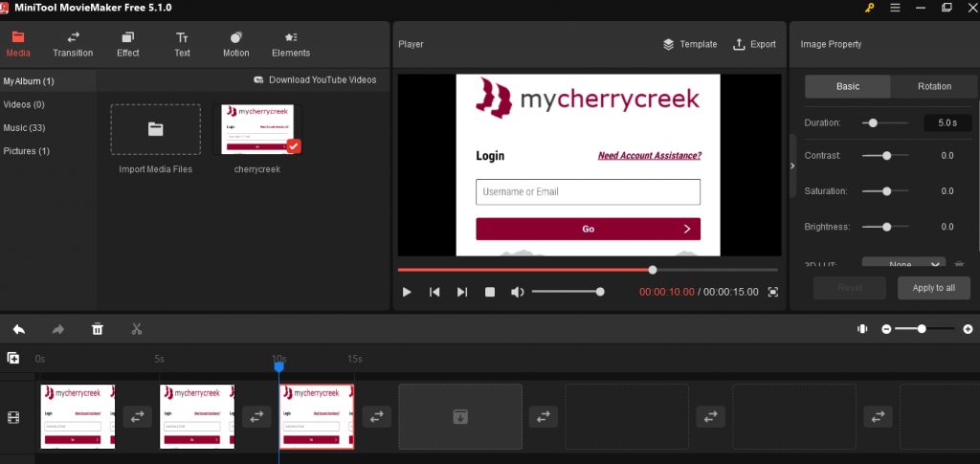
Task: Jump to next frame
Action: click(x=462, y=292)
